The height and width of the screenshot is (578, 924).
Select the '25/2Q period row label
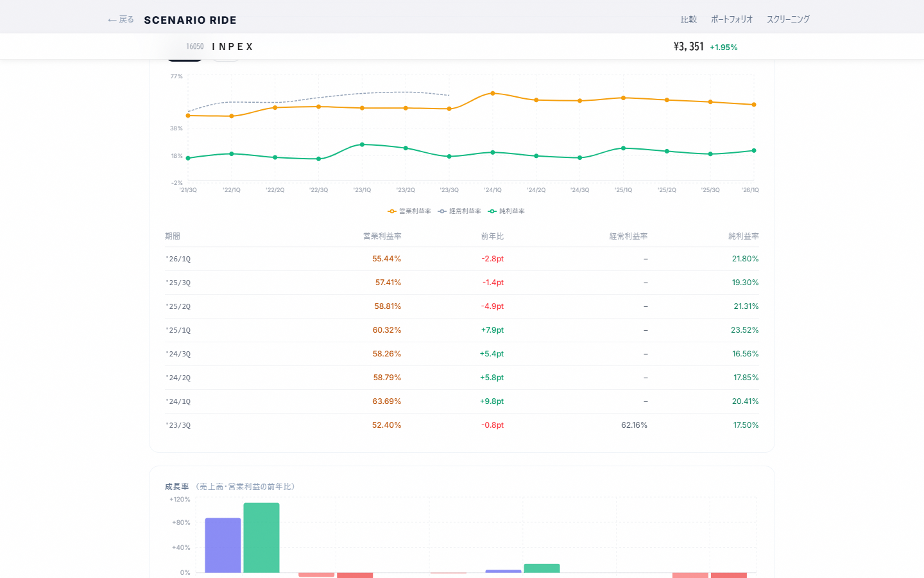tap(178, 307)
